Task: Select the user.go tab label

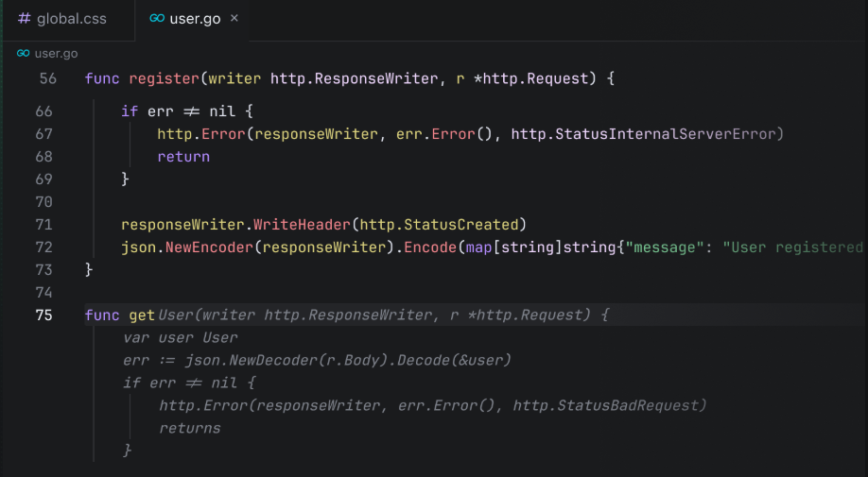Action: click(x=195, y=18)
